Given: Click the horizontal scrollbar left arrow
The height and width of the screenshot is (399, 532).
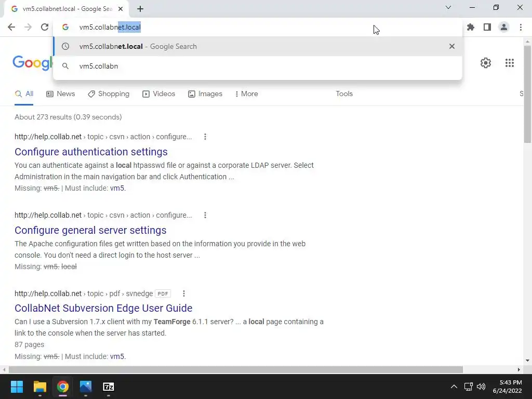Looking at the screenshot, I should (x=4, y=369).
